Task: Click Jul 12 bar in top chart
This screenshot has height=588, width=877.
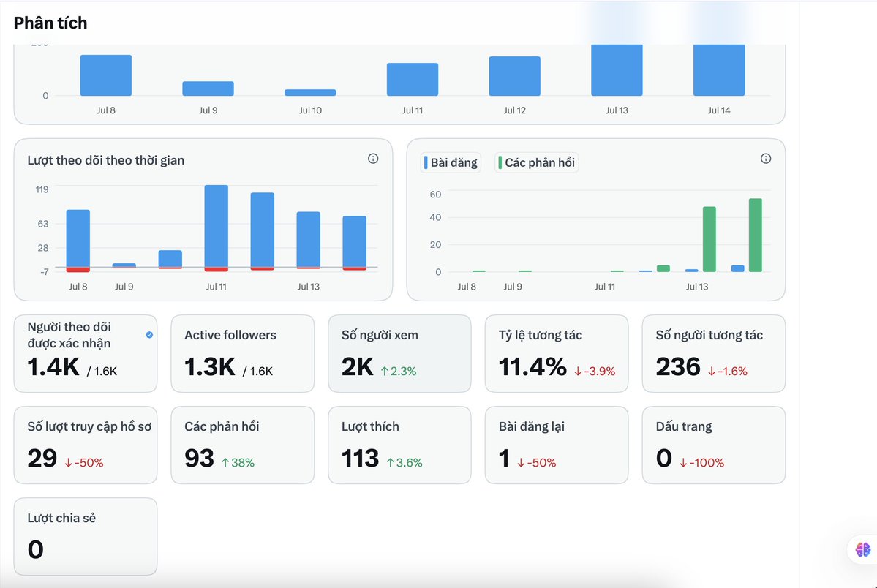Action: point(514,76)
